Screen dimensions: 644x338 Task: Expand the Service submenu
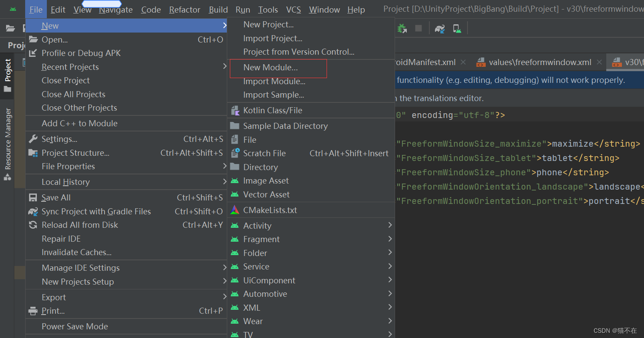point(311,266)
